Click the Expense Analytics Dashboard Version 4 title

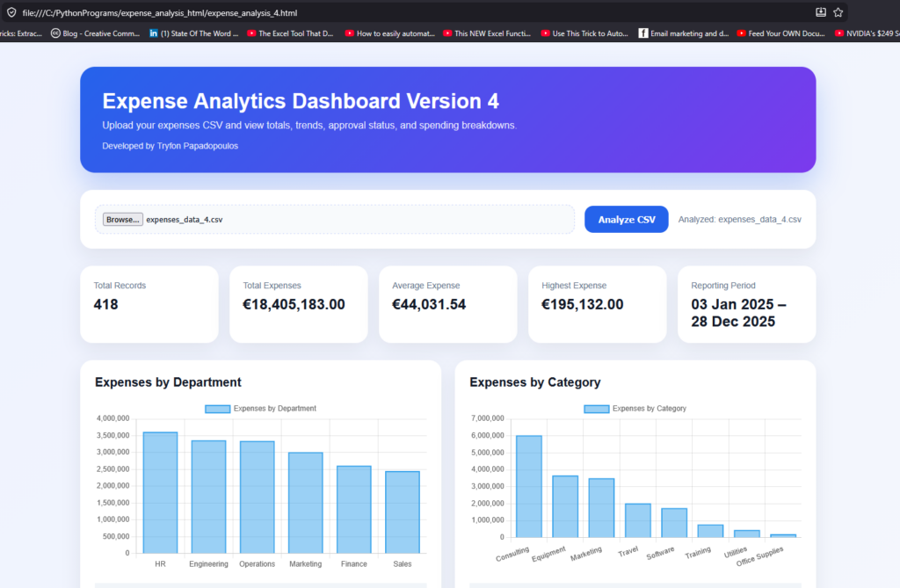coord(301,101)
